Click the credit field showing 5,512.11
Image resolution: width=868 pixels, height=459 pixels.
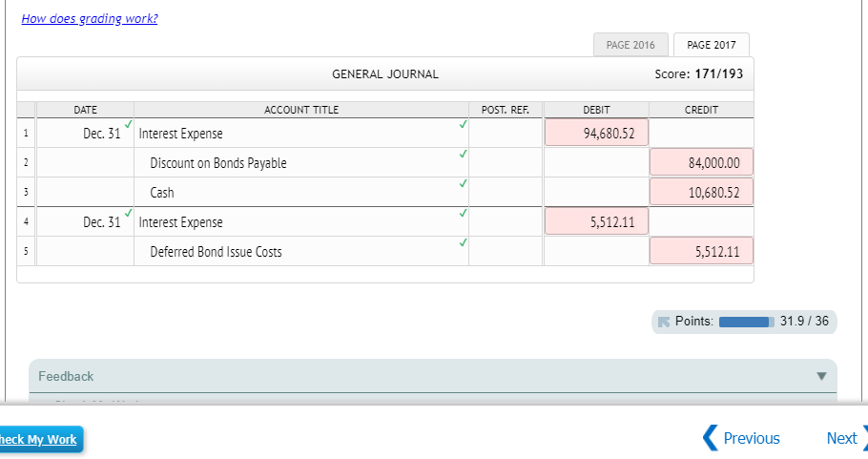(x=701, y=251)
